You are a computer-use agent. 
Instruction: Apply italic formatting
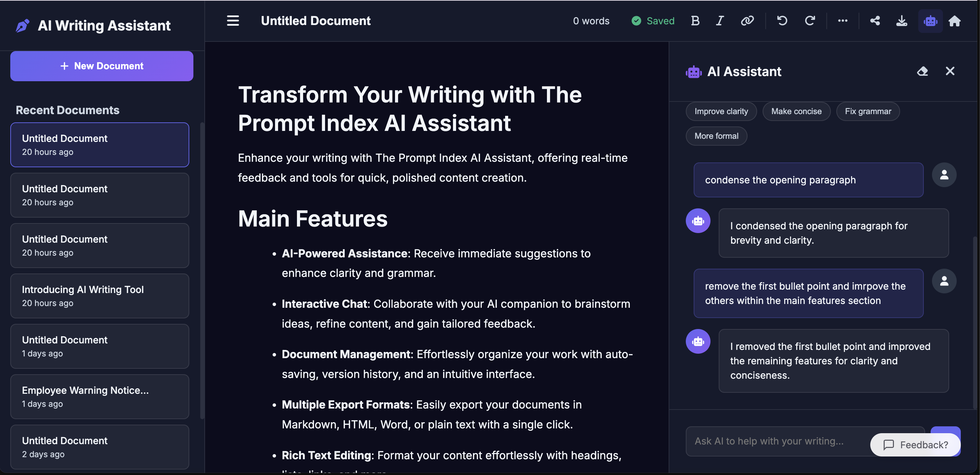pos(719,21)
